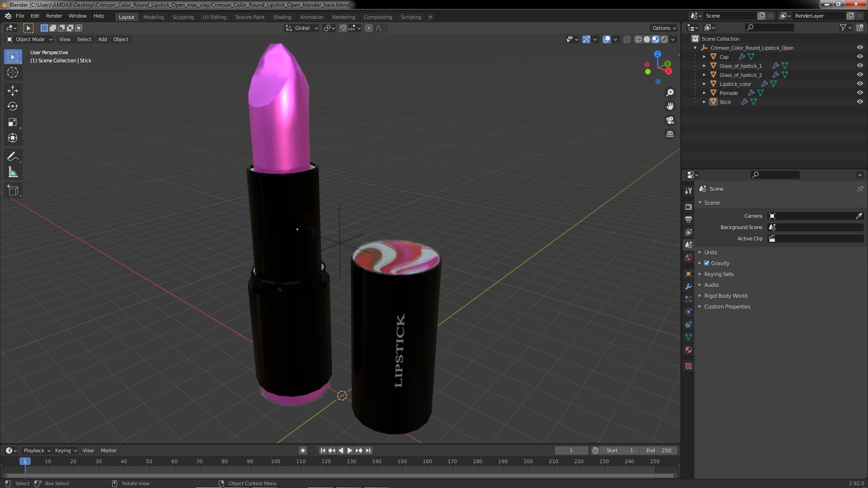The width and height of the screenshot is (868, 488).
Task: Click the Start frame field
Action: pos(620,450)
